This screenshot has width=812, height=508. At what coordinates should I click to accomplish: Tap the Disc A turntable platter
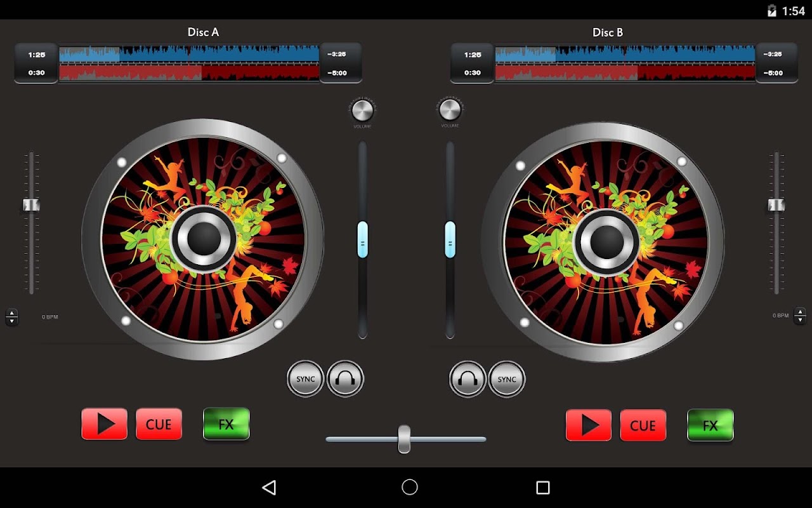(203, 238)
